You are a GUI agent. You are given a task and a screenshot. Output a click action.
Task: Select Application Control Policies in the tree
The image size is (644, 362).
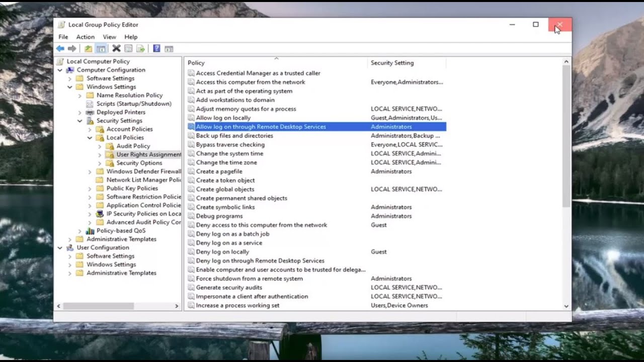(143, 205)
